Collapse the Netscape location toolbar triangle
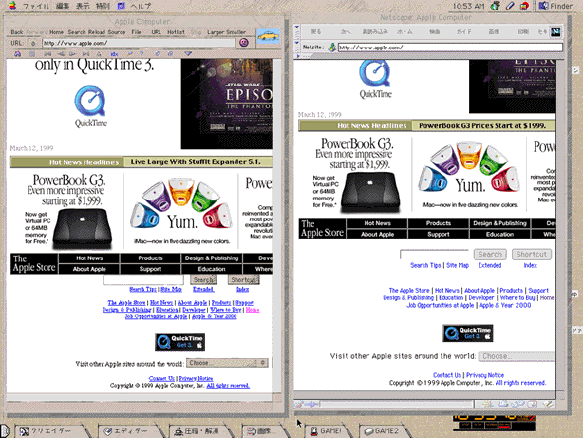The image size is (583, 438). point(296,43)
